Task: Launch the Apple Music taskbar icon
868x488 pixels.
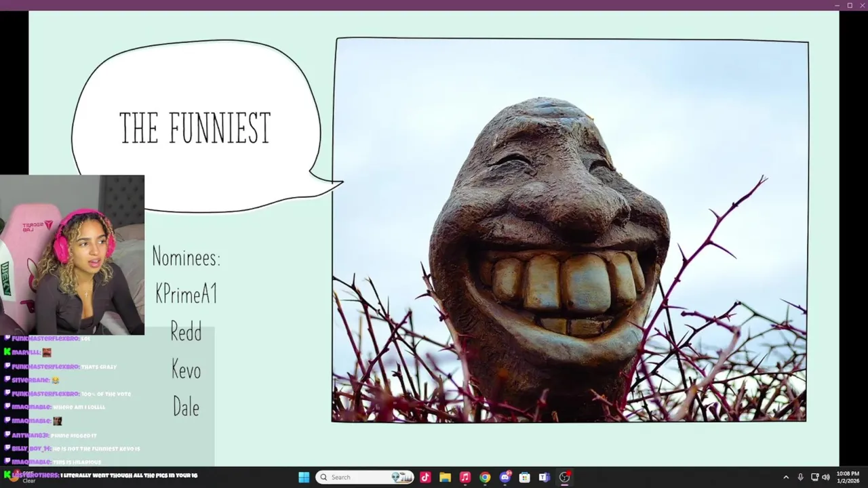Action: point(465,477)
